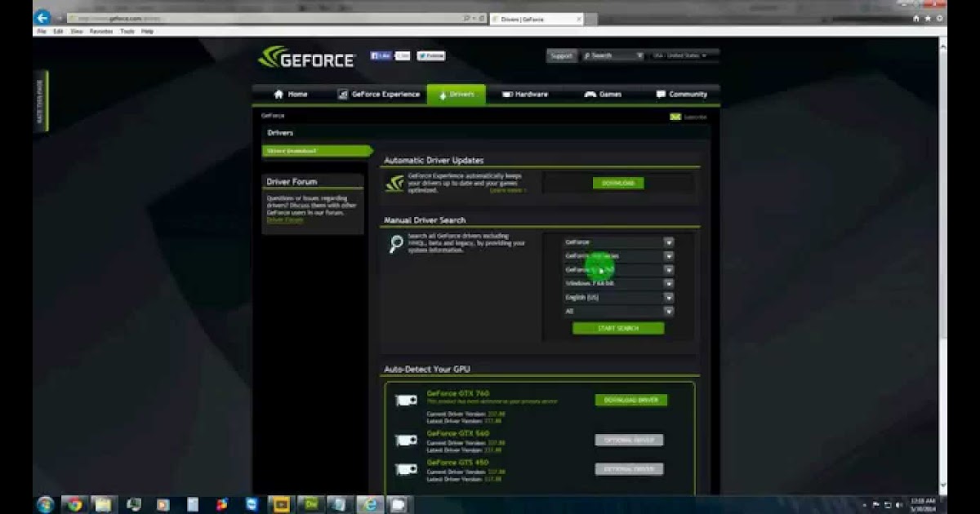This screenshot has height=514, width=980.
Task: Select the Drivers tab
Action: pos(456,95)
